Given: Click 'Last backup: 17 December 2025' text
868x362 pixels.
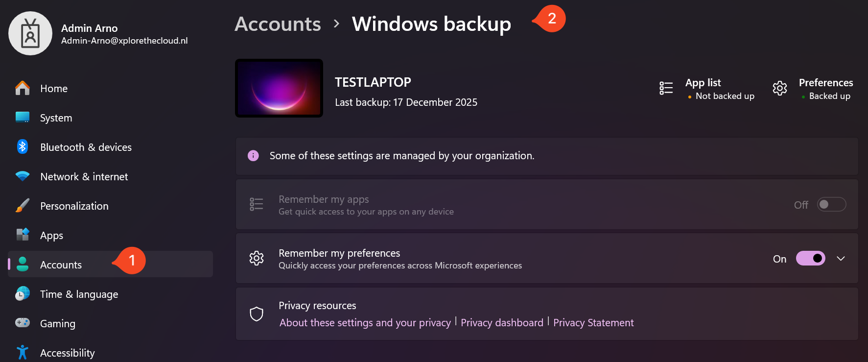Looking at the screenshot, I should coord(406,102).
